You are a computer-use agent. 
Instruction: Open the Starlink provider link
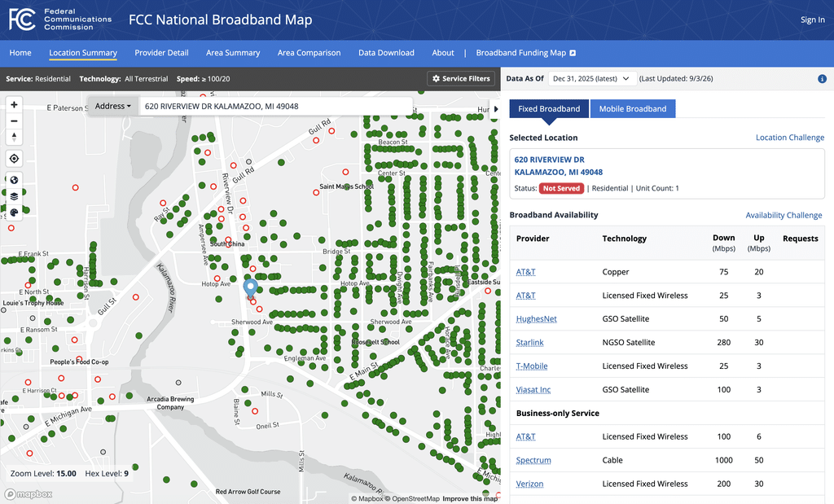(x=529, y=343)
